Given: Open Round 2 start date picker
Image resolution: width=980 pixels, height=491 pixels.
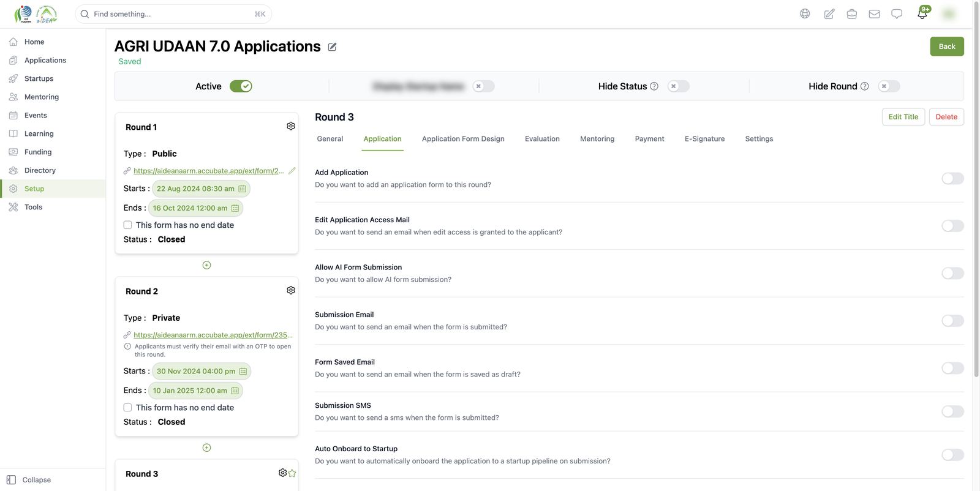Looking at the screenshot, I should coord(202,371).
